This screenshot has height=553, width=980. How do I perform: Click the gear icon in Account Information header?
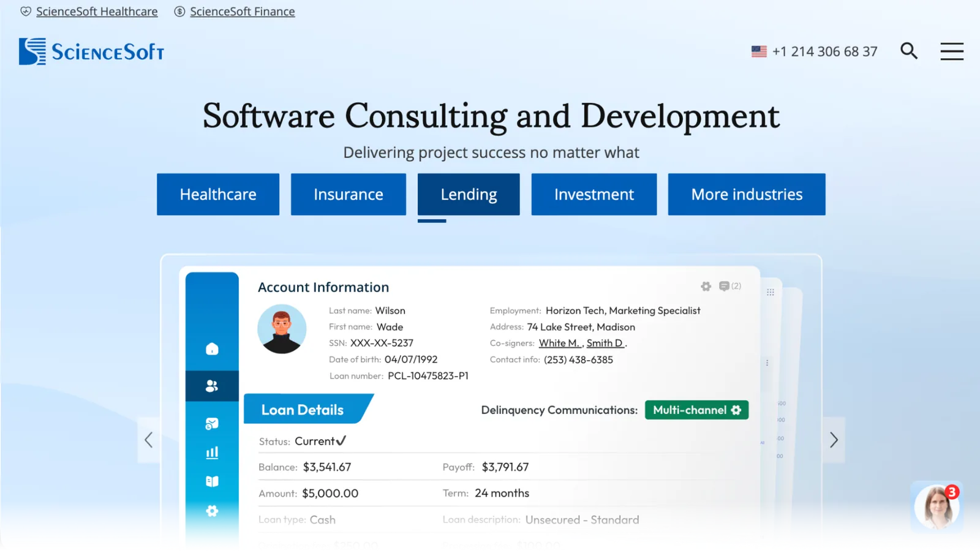click(x=706, y=286)
